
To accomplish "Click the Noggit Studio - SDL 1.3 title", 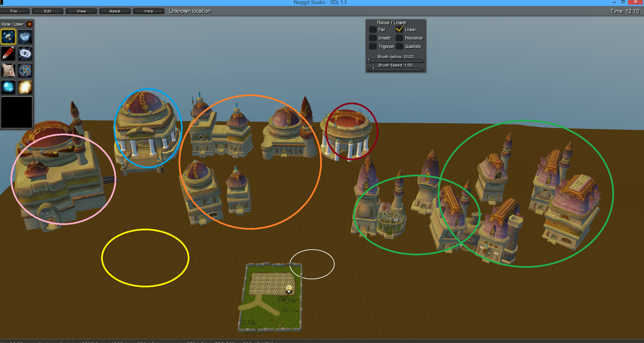I will pyautogui.click(x=320, y=3).
